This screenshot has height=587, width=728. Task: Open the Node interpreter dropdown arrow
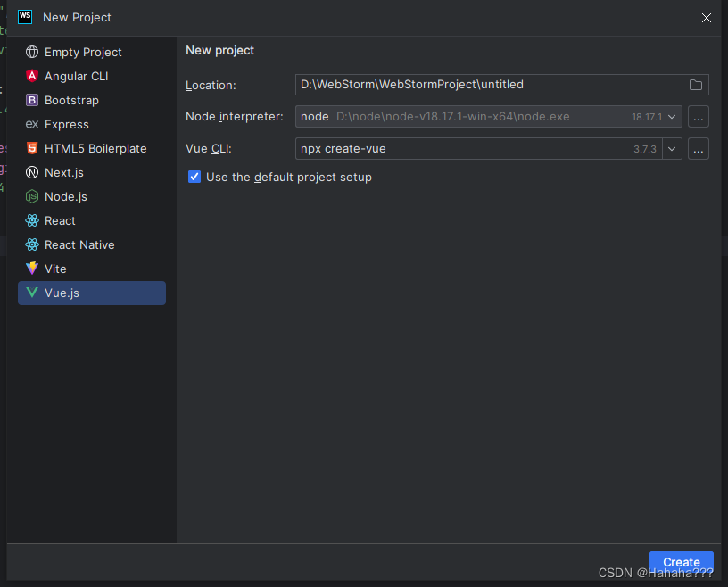[x=672, y=117]
